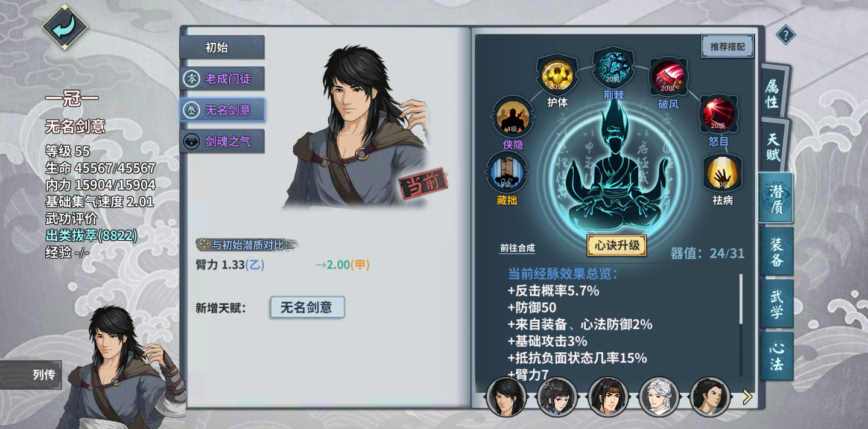Choose the 剑魂之气 potential option
Viewport: 868px width, 429px height.
[222, 141]
